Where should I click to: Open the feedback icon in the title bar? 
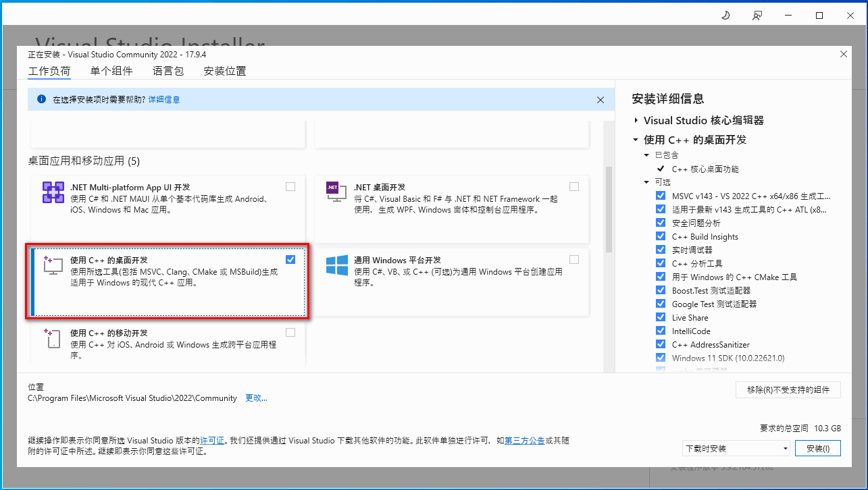point(757,14)
